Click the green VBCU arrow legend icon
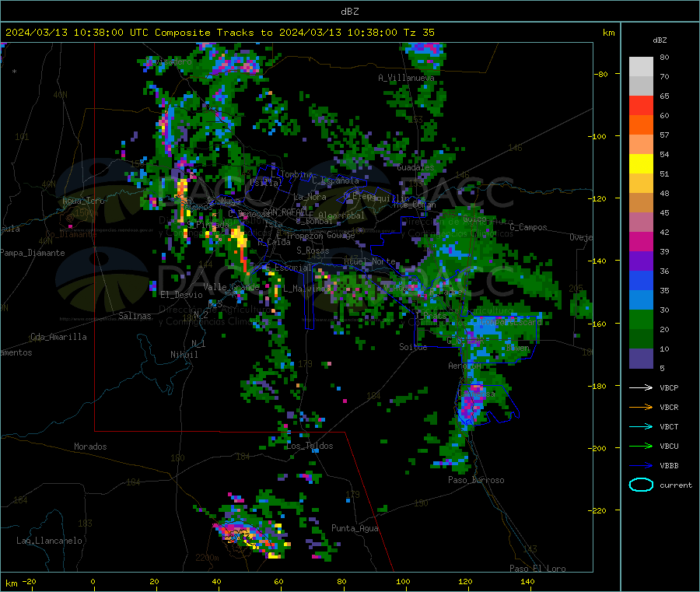 tap(641, 446)
